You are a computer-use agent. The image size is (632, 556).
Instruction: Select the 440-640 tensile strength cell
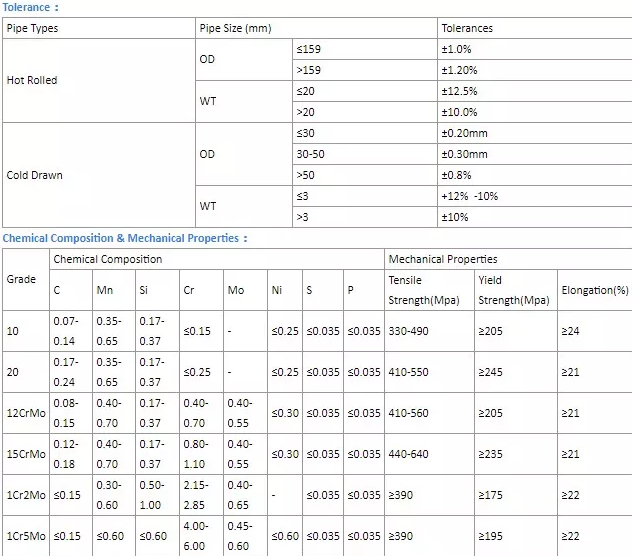click(408, 454)
